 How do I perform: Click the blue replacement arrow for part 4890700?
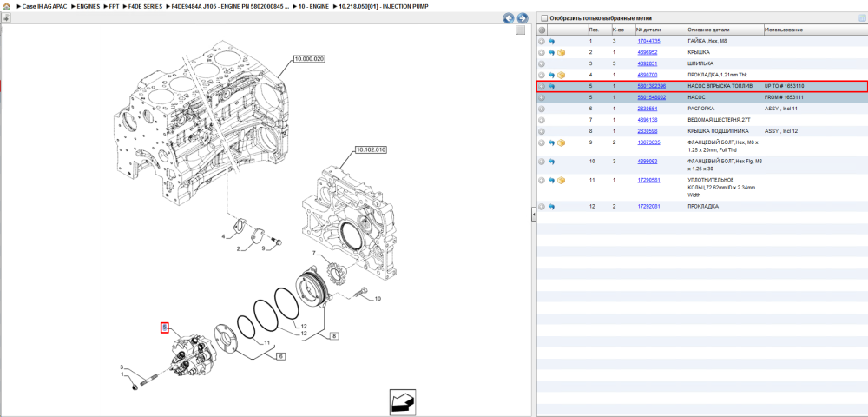click(x=551, y=75)
